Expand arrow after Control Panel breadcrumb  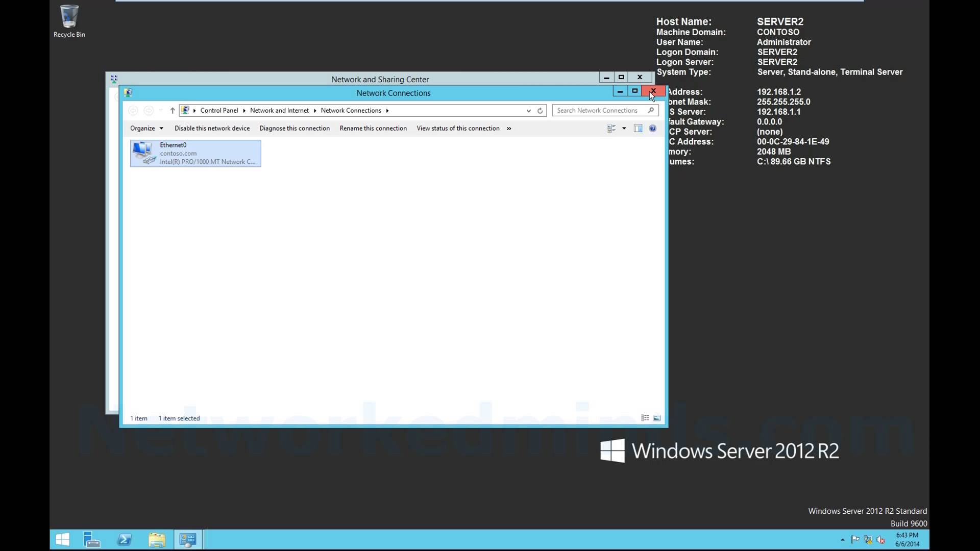coord(244,110)
